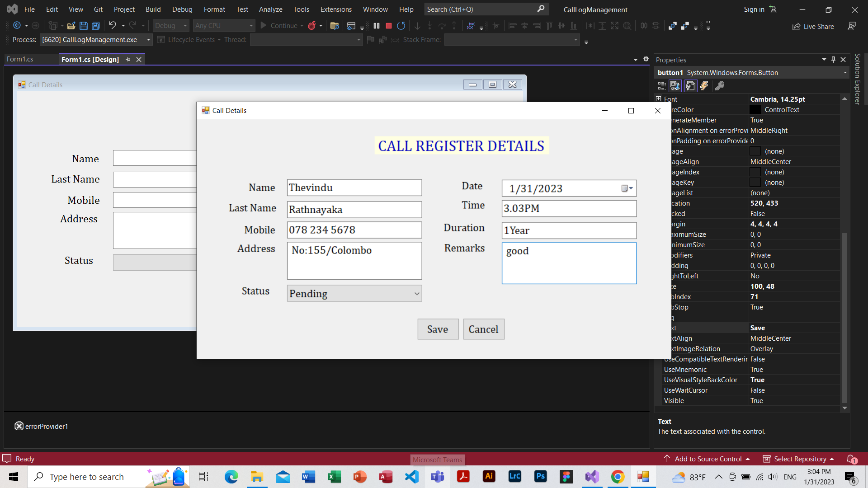Restart the debugging session
The width and height of the screenshot is (868, 488).
(x=401, y=26)
